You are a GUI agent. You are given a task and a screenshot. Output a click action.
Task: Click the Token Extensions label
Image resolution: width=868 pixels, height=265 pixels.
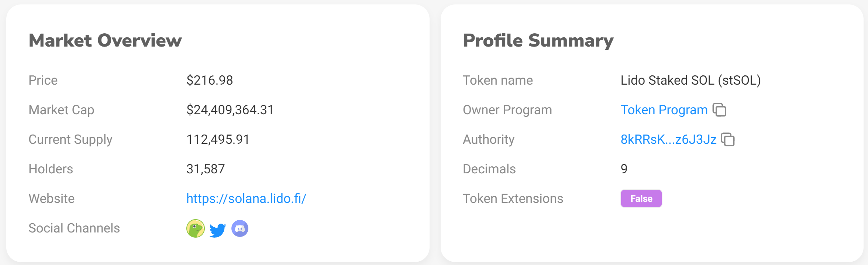(x=513, y=198)
